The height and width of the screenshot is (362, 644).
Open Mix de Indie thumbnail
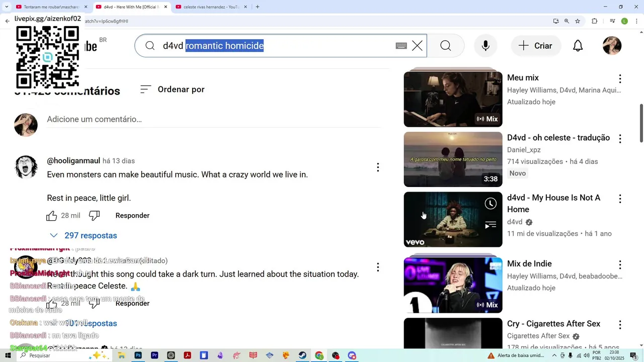[453, 285]
